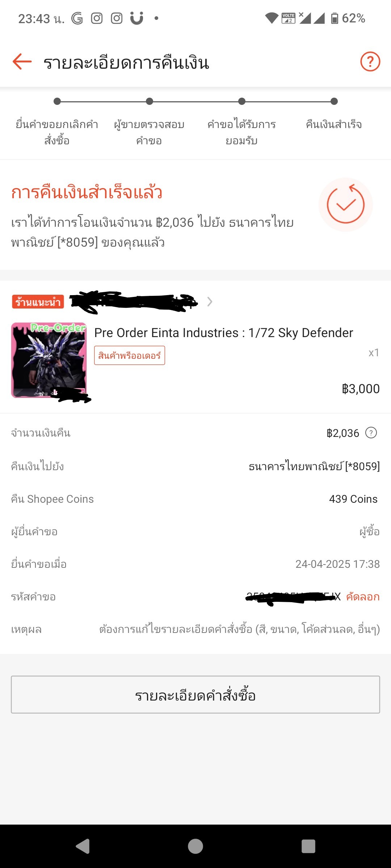The width and height of the screenshot is (391, 868).
Task: Open รายละเอียดคำสั่งซื้อ order details button
Action: coord(195,695)
